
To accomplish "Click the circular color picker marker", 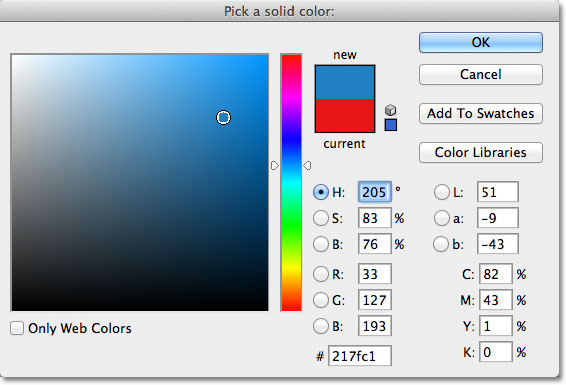I will [223, 118].
